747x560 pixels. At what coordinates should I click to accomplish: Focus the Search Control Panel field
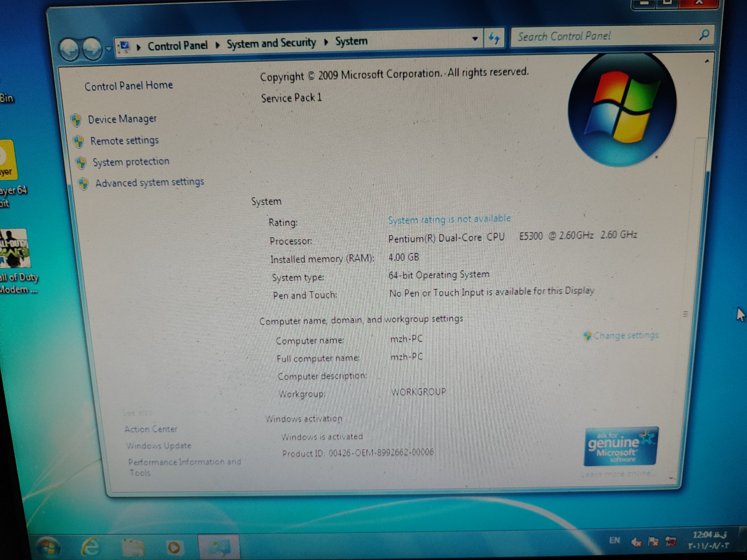coord(605,36)
